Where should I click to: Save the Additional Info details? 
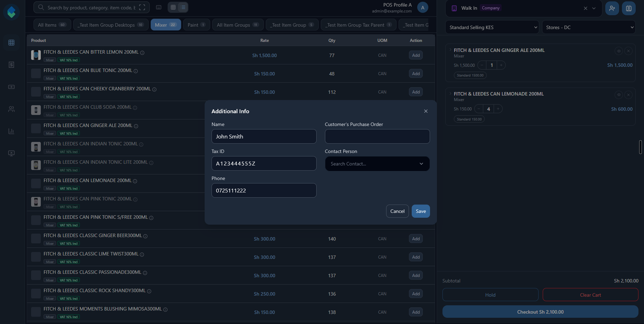pyautogui.click(x=421, y=211)
